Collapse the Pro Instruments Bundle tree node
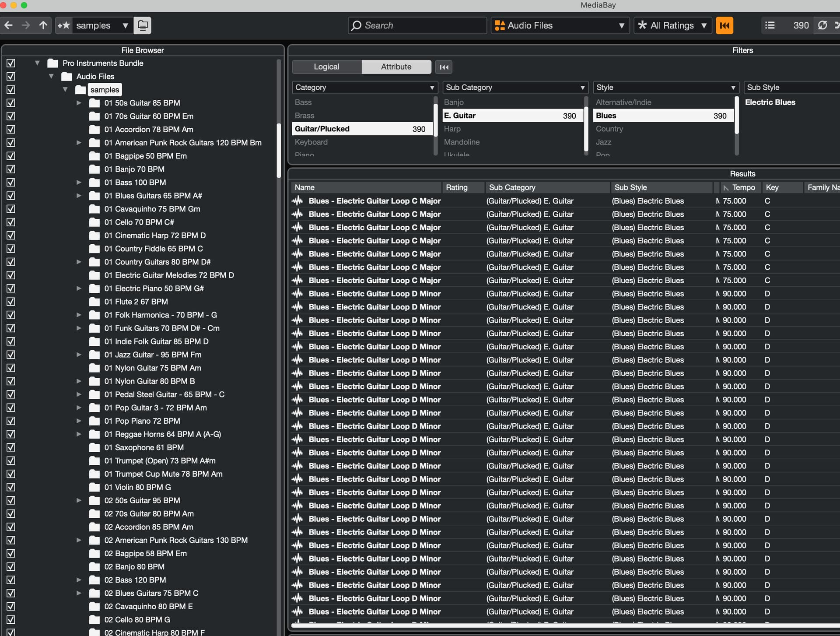 click(38, 63)
